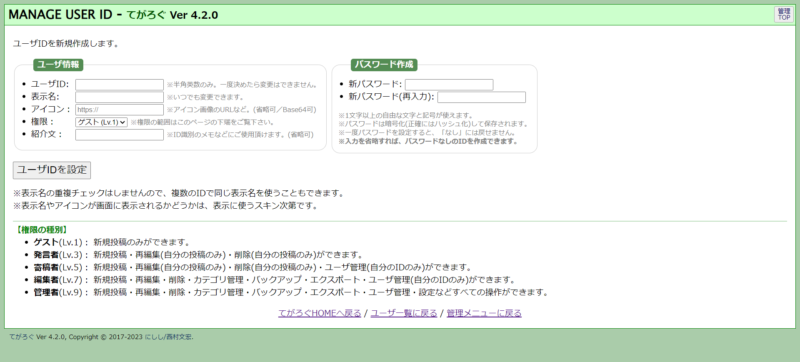800x362 pixels.
Task: Click the パスワード作成 section legend
Action: click(x=384, y=65)
